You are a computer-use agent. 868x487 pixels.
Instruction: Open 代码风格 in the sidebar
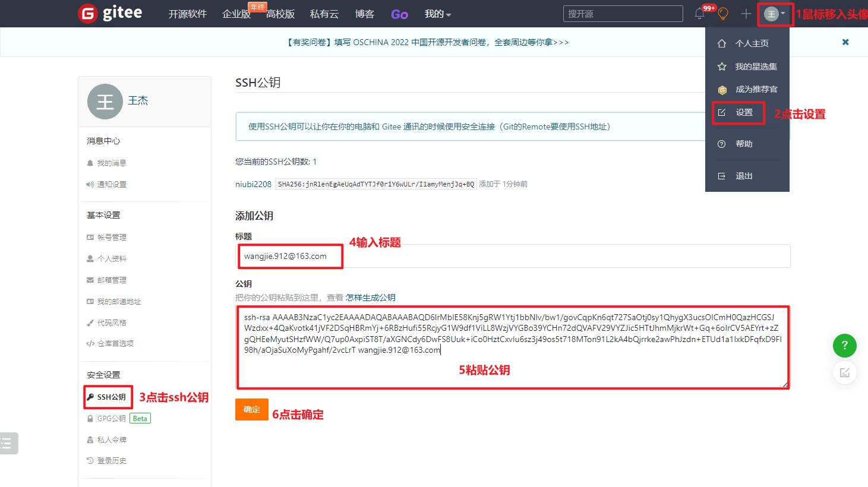[x=112, y=322]
